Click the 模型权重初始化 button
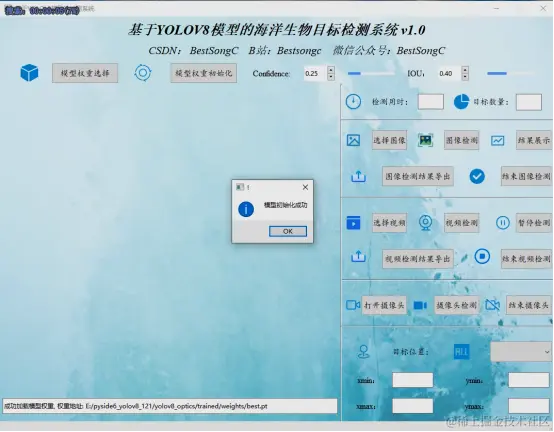Image resolution: width=554 pixels, height=432 pixels. pyautogui.click(x=204, y=73)
